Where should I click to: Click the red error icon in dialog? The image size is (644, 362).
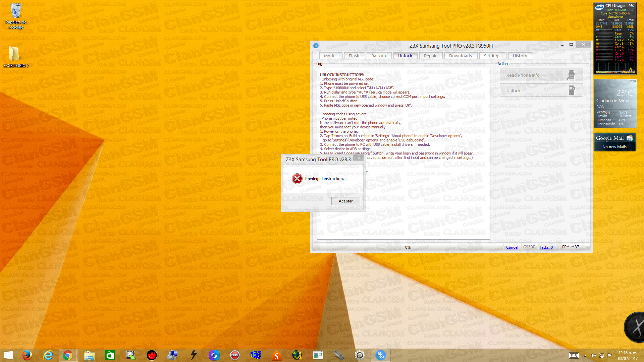tap(297, 179)
